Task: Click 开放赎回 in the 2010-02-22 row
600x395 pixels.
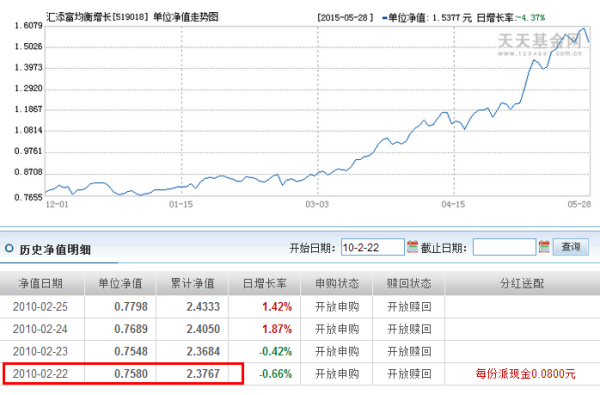Action: coord(409,374)
